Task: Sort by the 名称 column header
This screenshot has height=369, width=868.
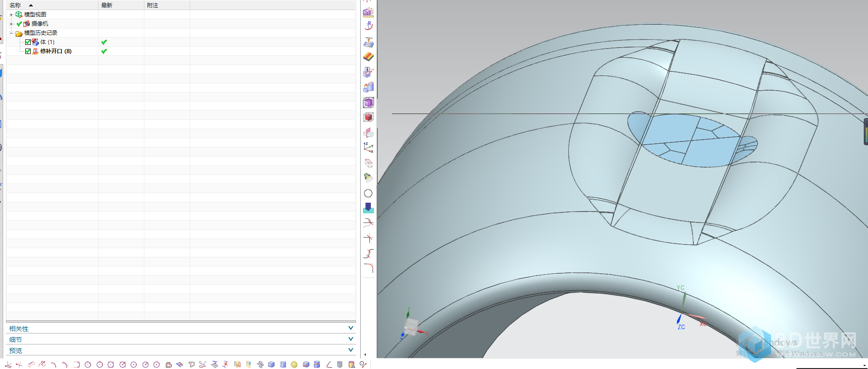Action: pos(52,5)
